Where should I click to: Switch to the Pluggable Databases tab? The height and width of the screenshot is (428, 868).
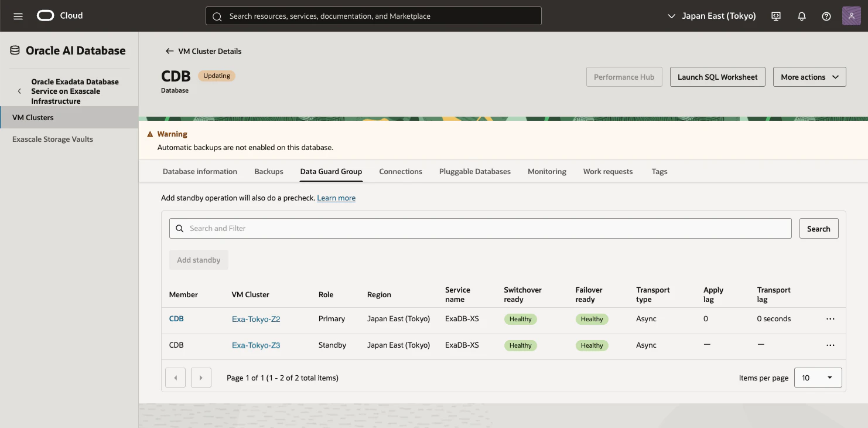[x=475, y=172]
